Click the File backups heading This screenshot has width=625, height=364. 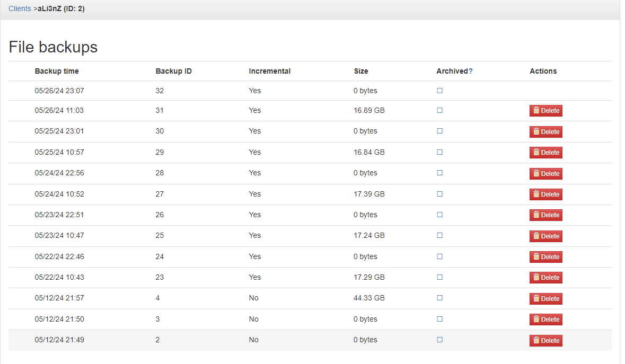click(53, 47)
